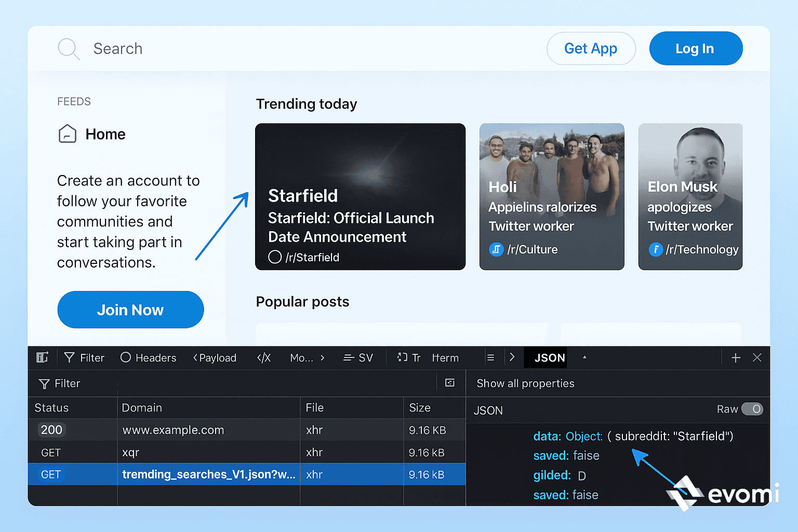
Task: Click the Join Now button
Action: tap(130, 310)
